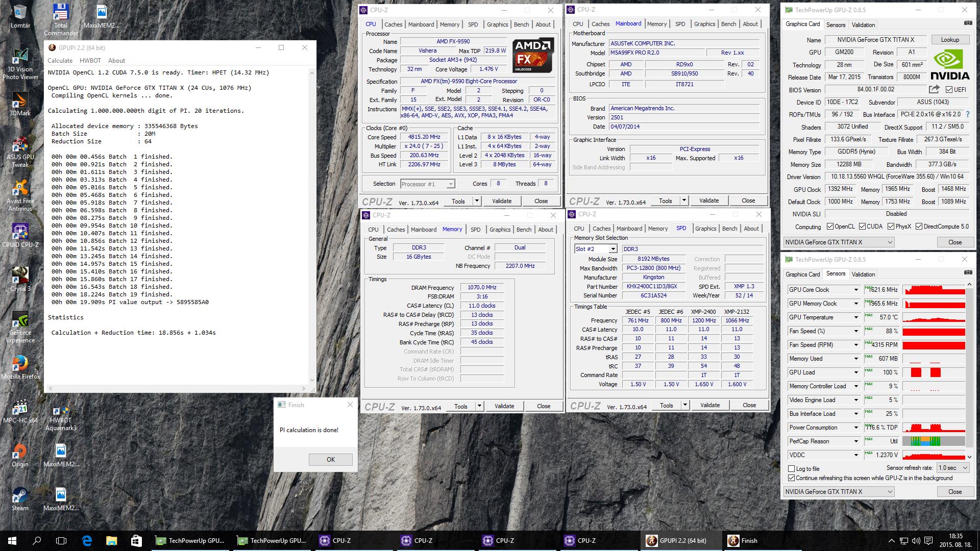Launch the Steam desktop icon

point(20,499)
